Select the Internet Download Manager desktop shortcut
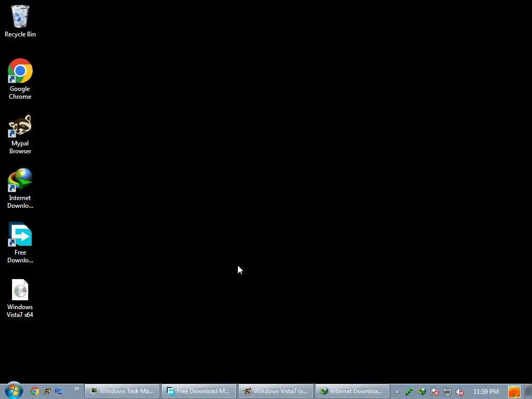This screenshot has height=399, width=532. pyautogui.click(x=20, y=188)
